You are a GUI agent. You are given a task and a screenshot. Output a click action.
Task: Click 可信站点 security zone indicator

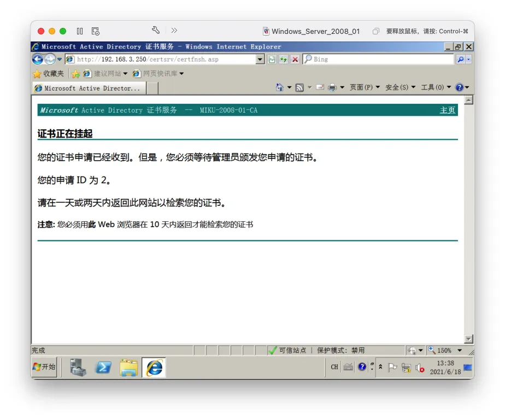287,351
